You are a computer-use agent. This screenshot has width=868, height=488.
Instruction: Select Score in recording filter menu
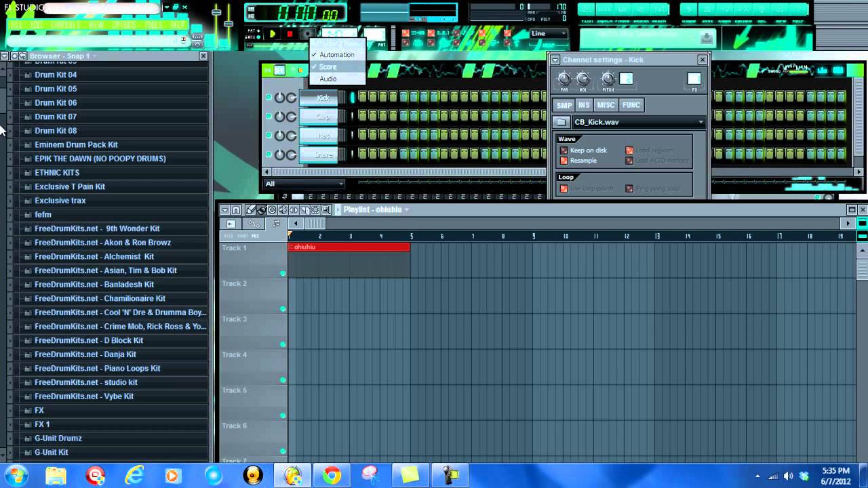coord(337,67)
